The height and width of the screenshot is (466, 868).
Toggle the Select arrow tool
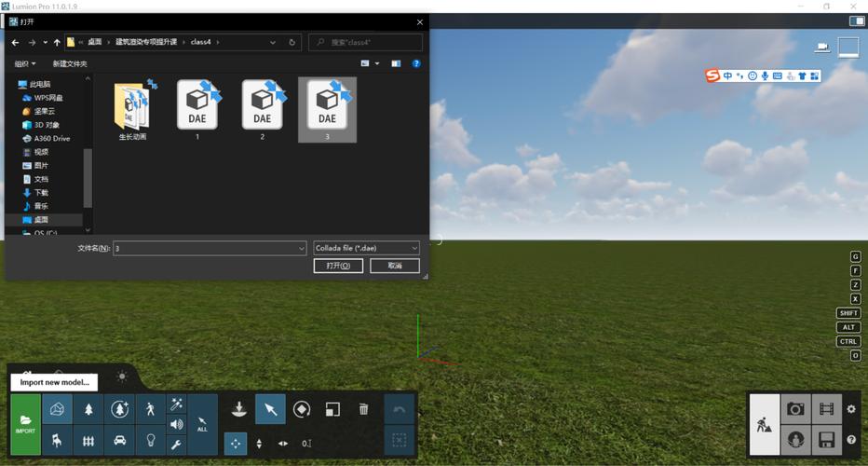point(270,409)
